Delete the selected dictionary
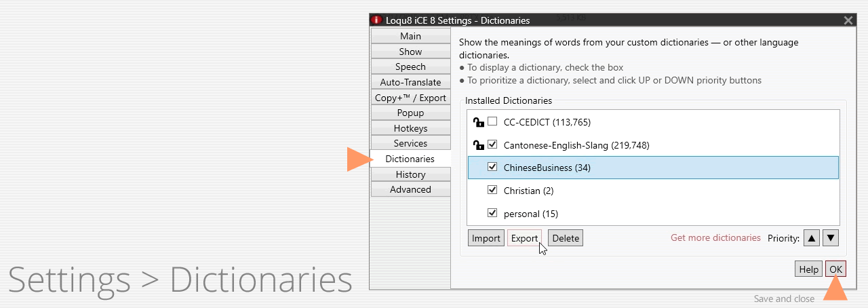This screenshot has width=868, height=308. tap(566, 238)
